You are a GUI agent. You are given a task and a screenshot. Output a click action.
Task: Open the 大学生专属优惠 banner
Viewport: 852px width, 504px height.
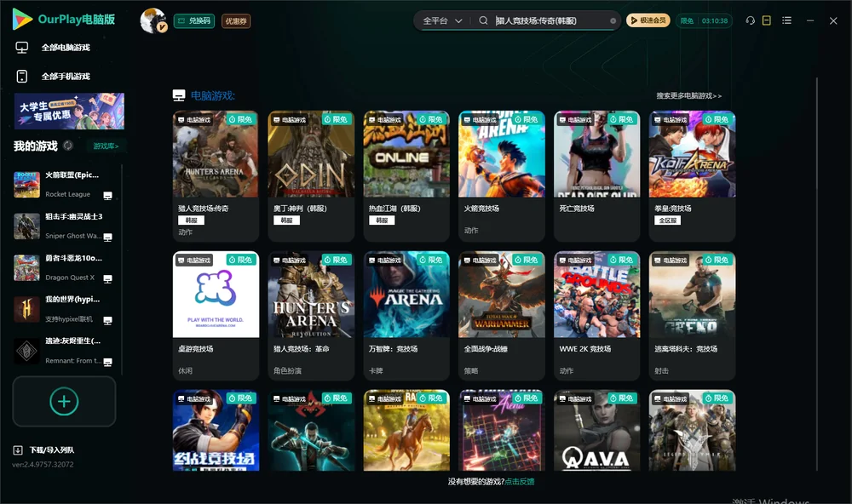point(69,111)
